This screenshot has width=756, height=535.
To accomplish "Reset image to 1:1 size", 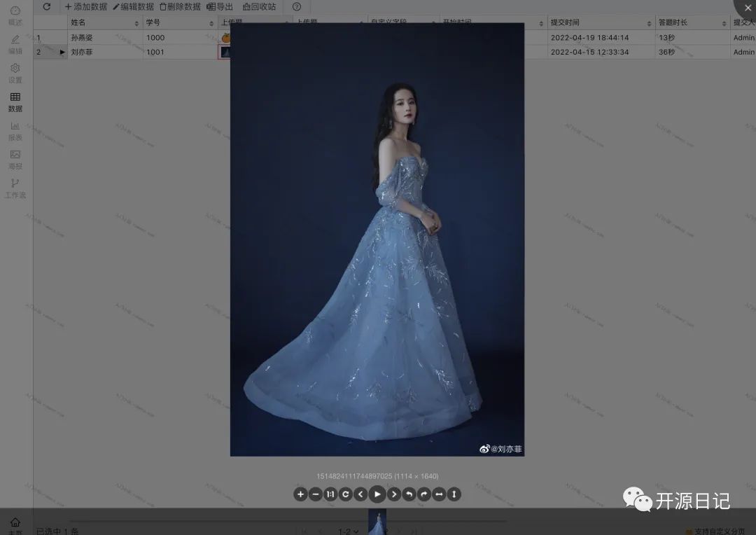I will [x=330, y=494].
